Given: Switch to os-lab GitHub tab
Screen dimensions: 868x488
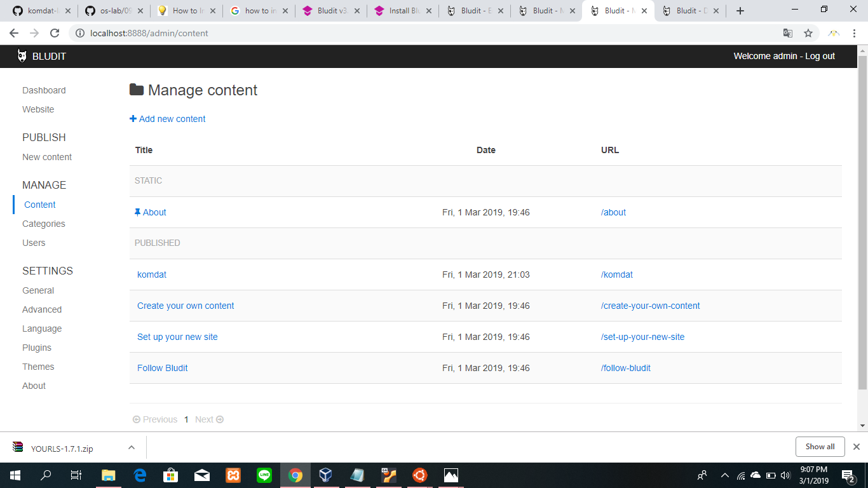Looking at the screenshot, I should 114,11.
